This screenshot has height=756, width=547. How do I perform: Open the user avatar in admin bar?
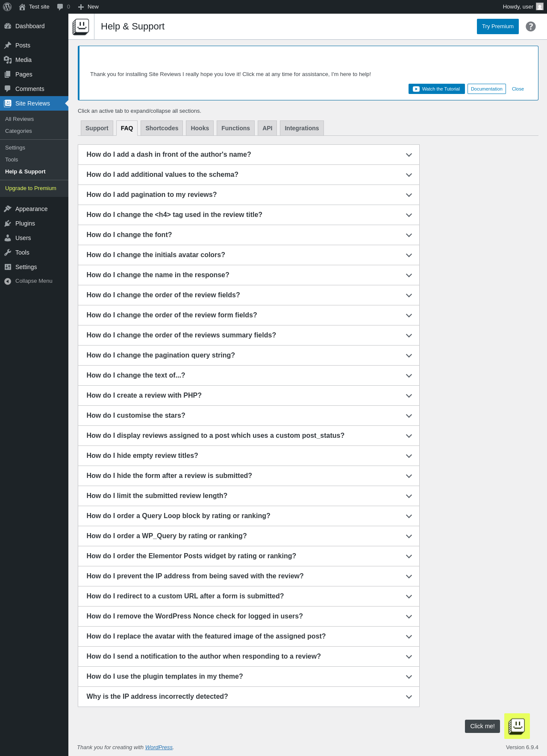point(540,7)
